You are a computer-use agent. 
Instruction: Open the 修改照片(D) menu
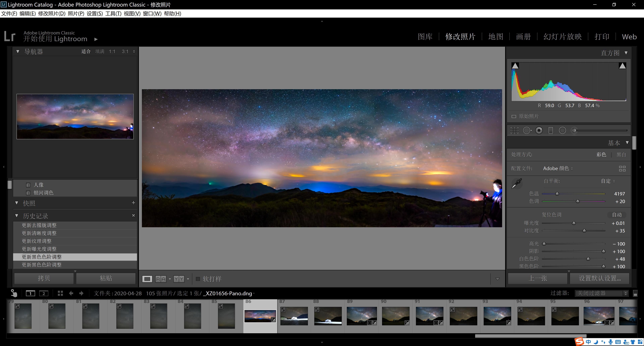pos(51,13)
